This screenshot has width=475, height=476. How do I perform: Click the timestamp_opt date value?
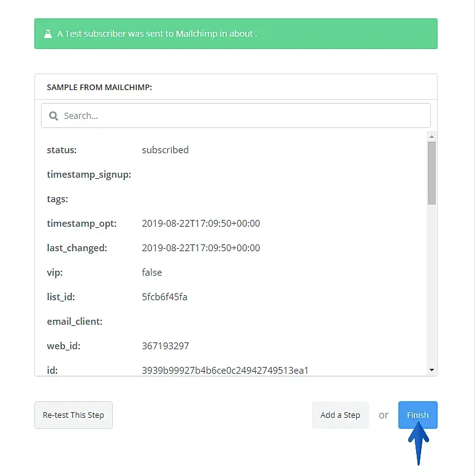pyautogui.click(x=201, y=224)
